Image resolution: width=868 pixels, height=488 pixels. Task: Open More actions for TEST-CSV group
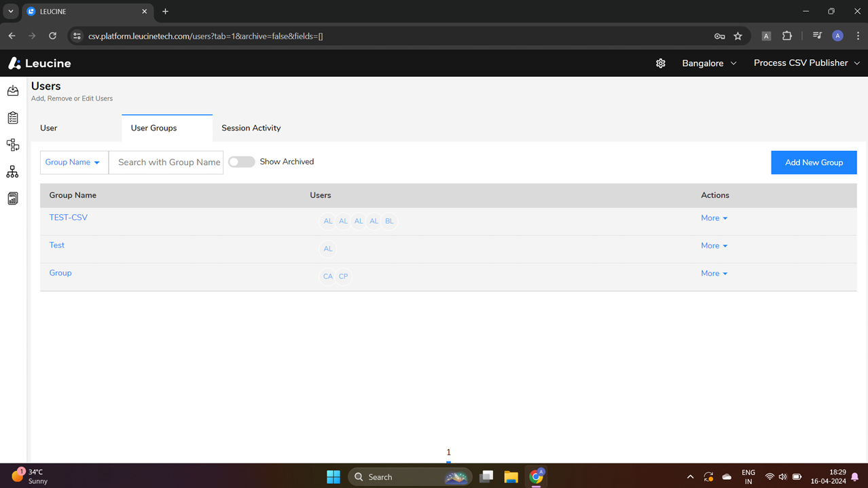point(714,218)
